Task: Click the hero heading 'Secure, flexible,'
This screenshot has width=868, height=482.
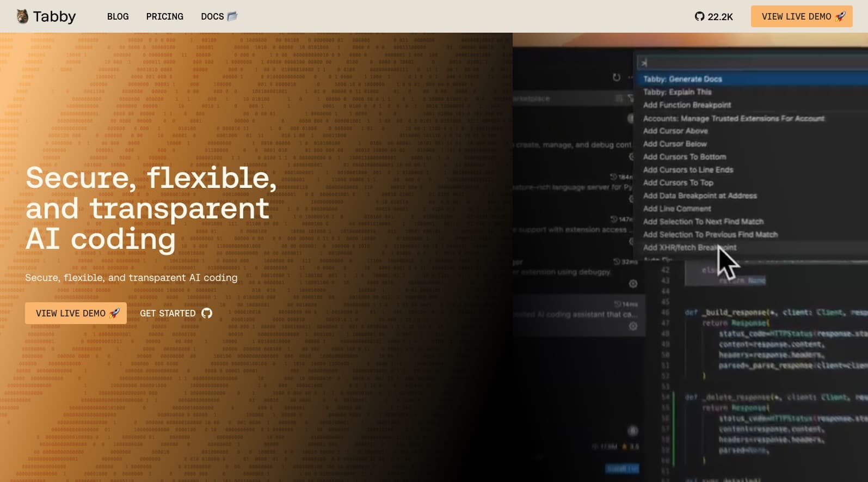Action: pyautogui.click(x=151, y=178)
